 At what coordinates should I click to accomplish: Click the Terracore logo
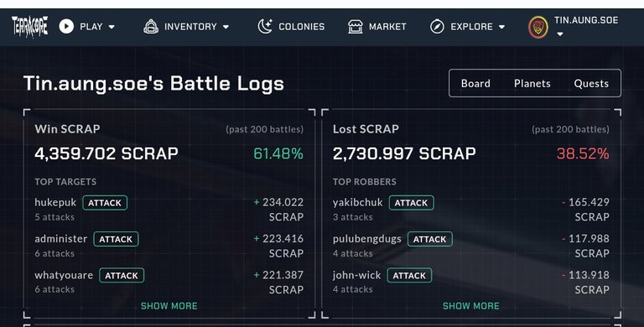click(29, 27)
